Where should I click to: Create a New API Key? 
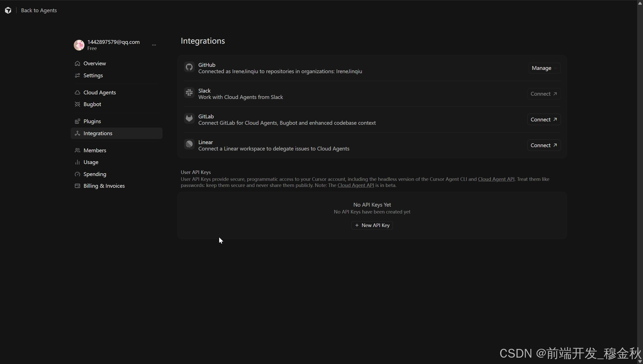(x=372, y=225)
